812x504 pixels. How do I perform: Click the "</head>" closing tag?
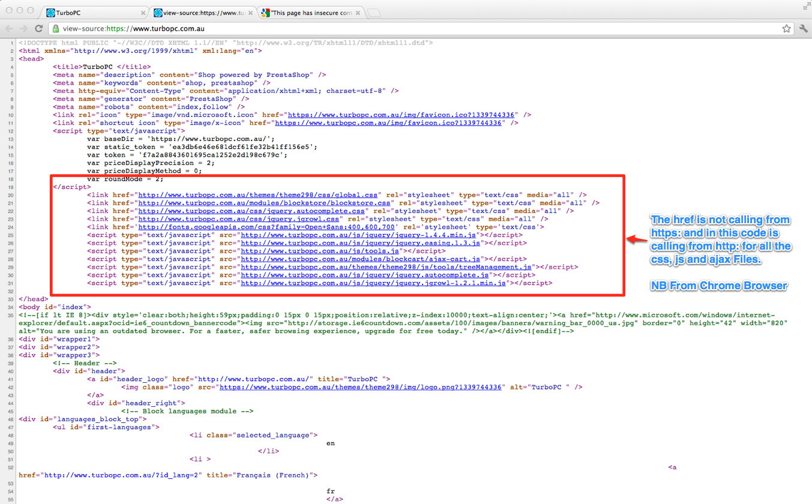[34, 299]
